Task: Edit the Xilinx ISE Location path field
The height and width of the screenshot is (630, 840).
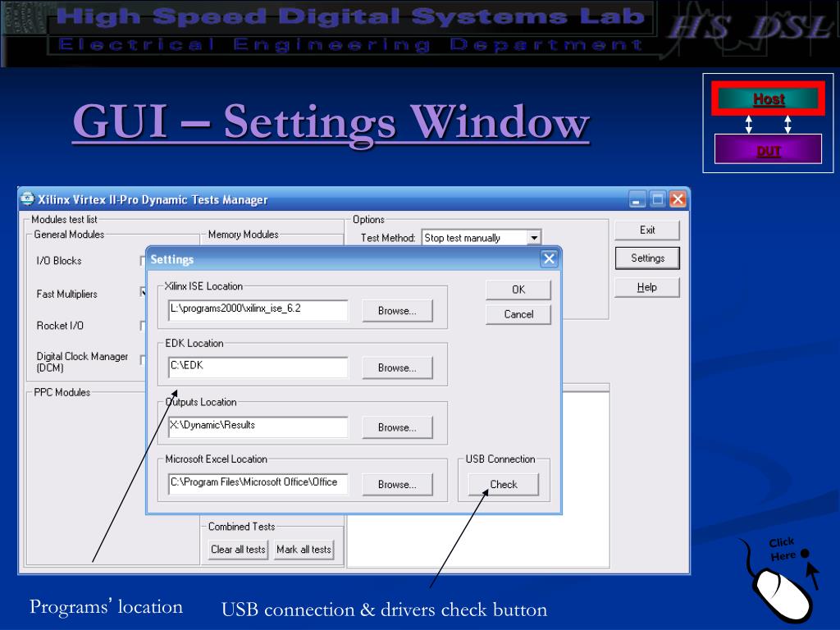Action: point(258,310)
